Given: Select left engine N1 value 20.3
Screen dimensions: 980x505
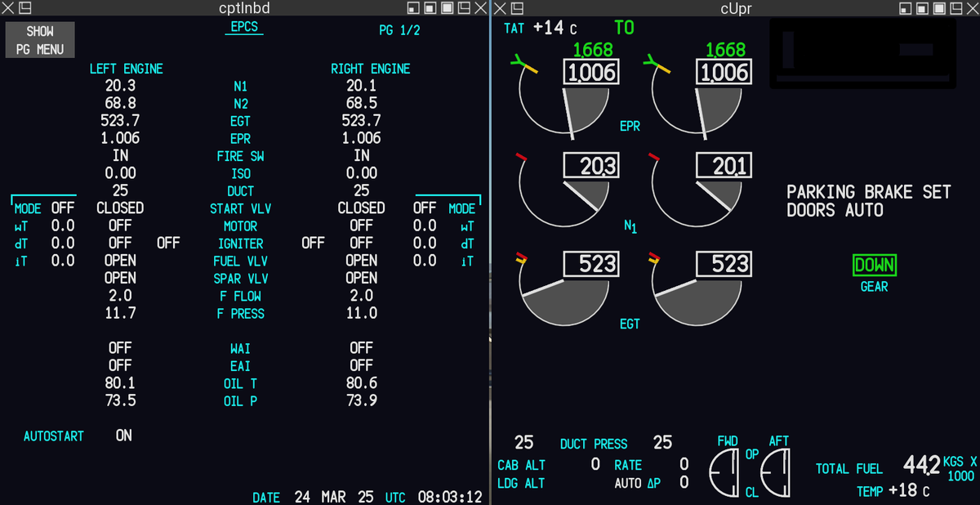Looking at the screenshot, I should [x=120, y=86].
